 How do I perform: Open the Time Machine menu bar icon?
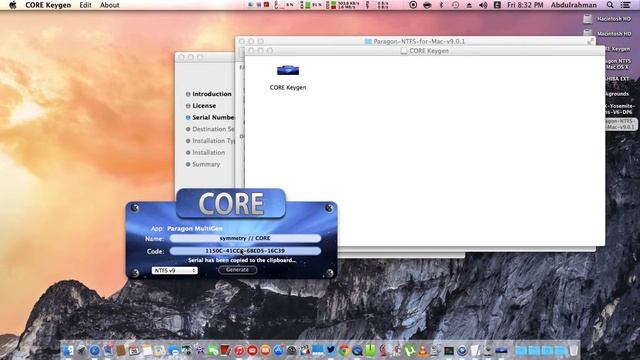click(x=455, y=5)
